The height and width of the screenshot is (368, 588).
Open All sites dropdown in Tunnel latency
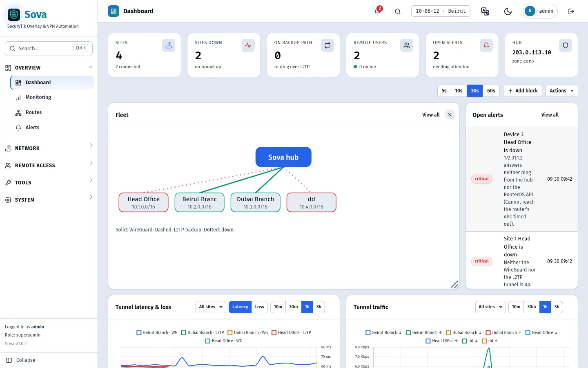(x=211, y=307)
